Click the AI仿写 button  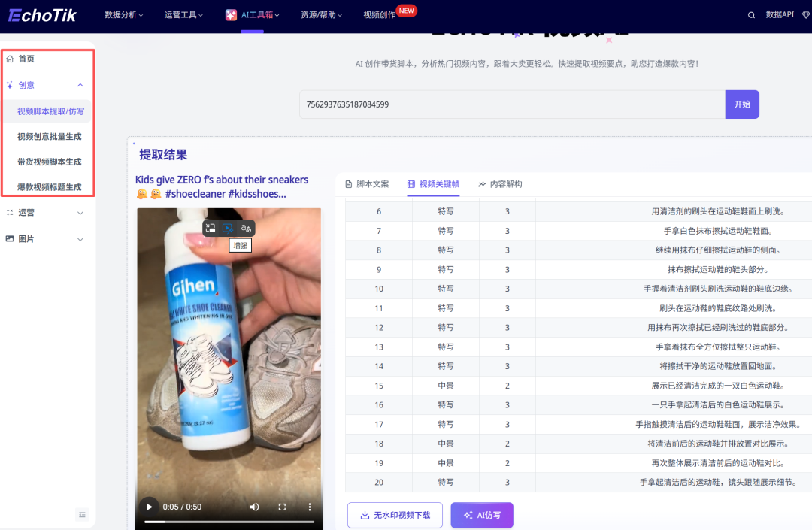click(x=481, y=515)
